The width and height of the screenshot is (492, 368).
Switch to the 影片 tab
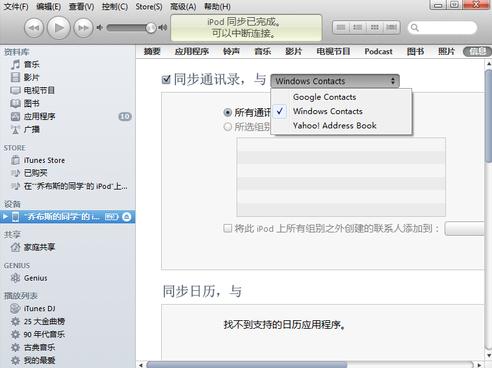tap(294, 52)
